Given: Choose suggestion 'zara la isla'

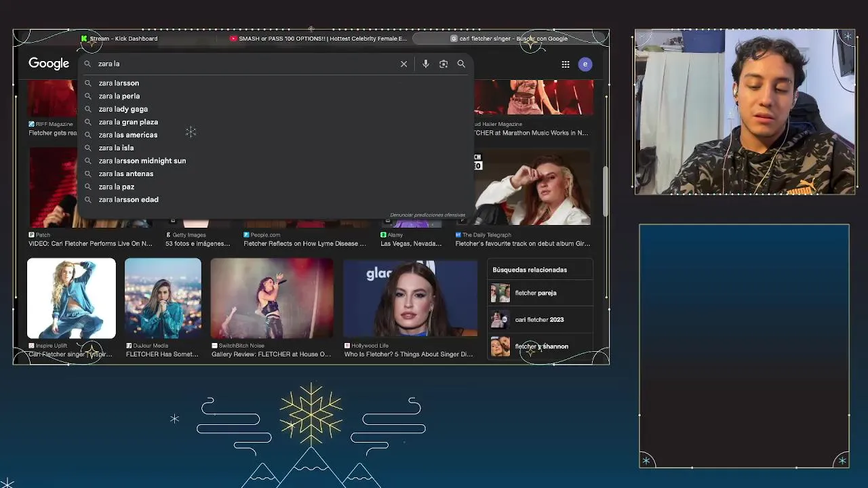Looking at the screenshot, I should click(x=116, y=148).
